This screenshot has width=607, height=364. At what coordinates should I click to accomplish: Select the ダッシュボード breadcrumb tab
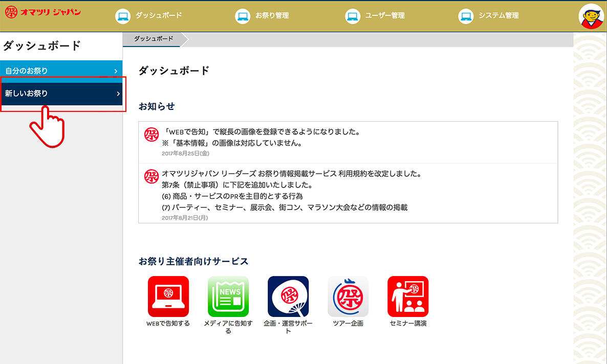point(154,39)
